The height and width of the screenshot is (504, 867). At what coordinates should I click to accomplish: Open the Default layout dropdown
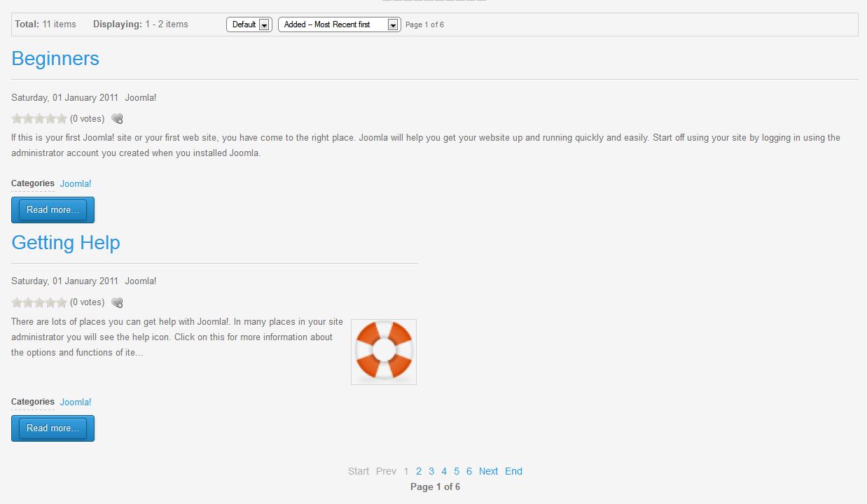[x=249, y=24]
